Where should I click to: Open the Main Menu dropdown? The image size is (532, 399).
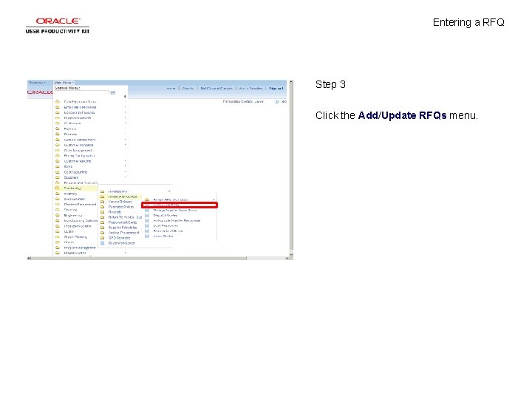[x=64, y=83]
